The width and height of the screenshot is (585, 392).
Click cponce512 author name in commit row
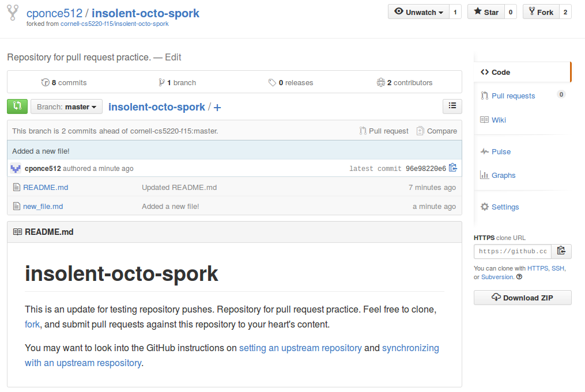click(x=43, y=169)
